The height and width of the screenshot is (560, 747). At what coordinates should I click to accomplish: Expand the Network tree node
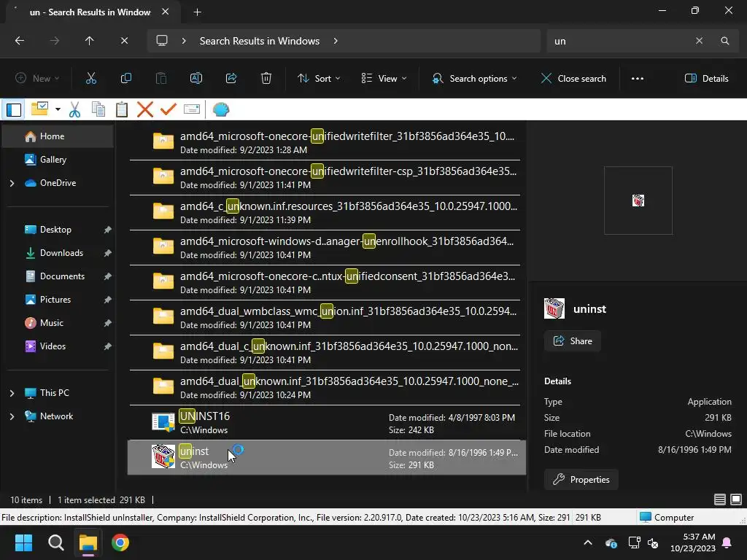pos(12,416)
